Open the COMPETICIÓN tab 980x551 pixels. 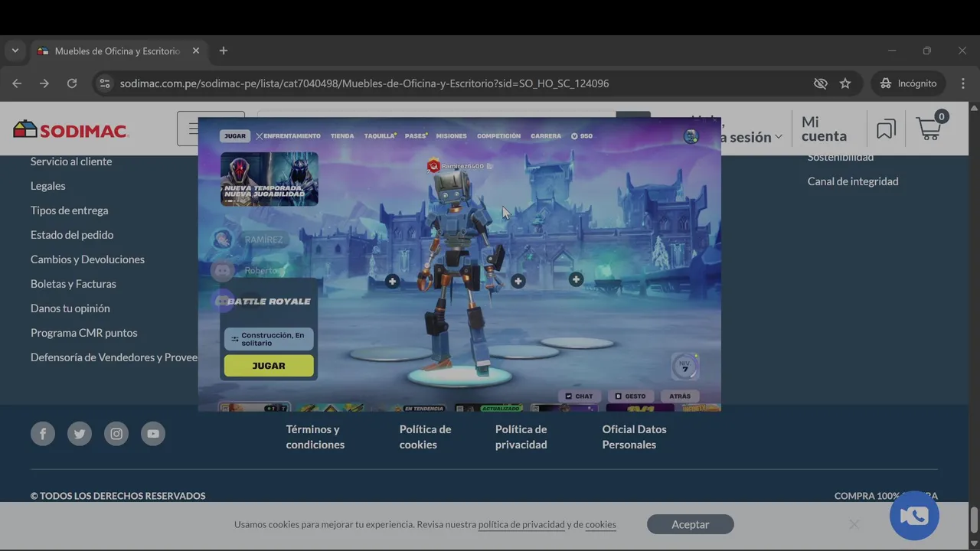pyautogui.click(x=498, y=136)
